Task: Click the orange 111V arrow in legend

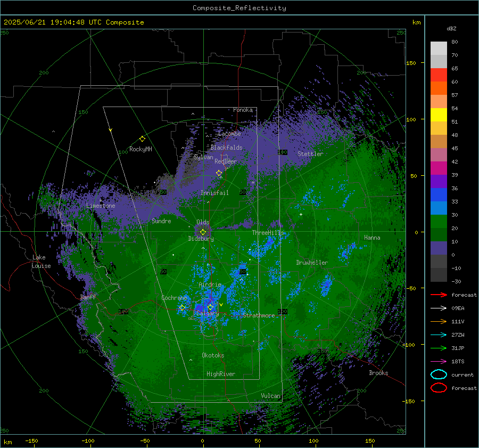Action: [439, 321]
